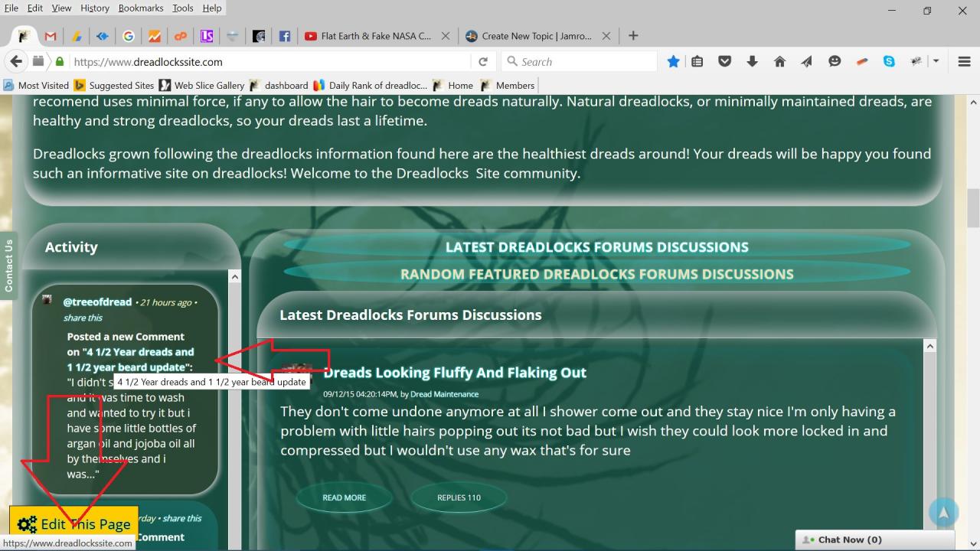This screenshot has height=551, width=980.
Task: Focus the address bar URL field
Action: (x=269, y=62)
